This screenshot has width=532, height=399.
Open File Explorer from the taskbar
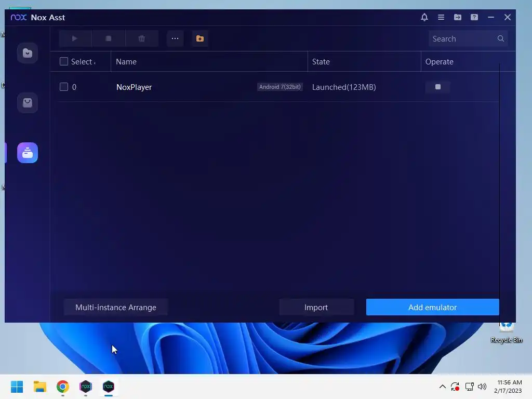pos(39,387)
